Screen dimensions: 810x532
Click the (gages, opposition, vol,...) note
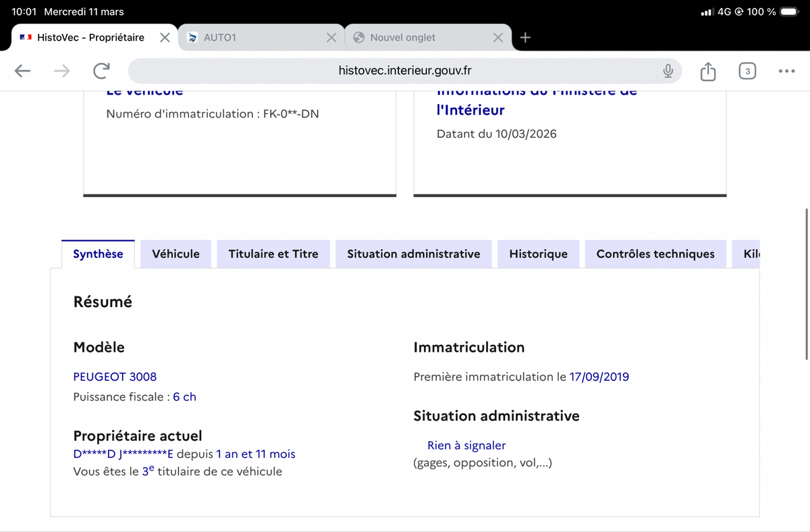pyautogui.click(x=483, y=463)
